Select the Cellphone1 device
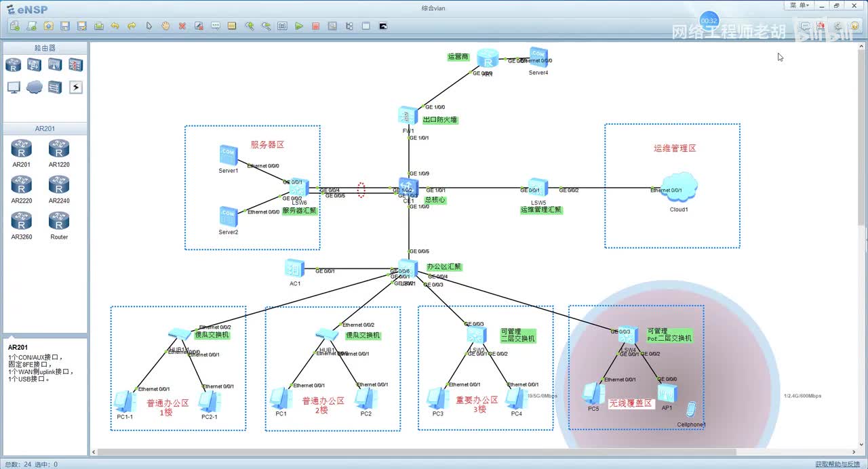Viewport: 868px width, 469px height. (x=691, y=410)
